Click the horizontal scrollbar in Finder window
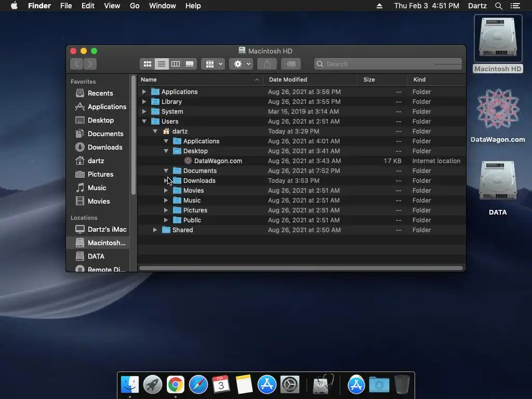The height and width of the screenshot is (399, 532). point(301,268)
